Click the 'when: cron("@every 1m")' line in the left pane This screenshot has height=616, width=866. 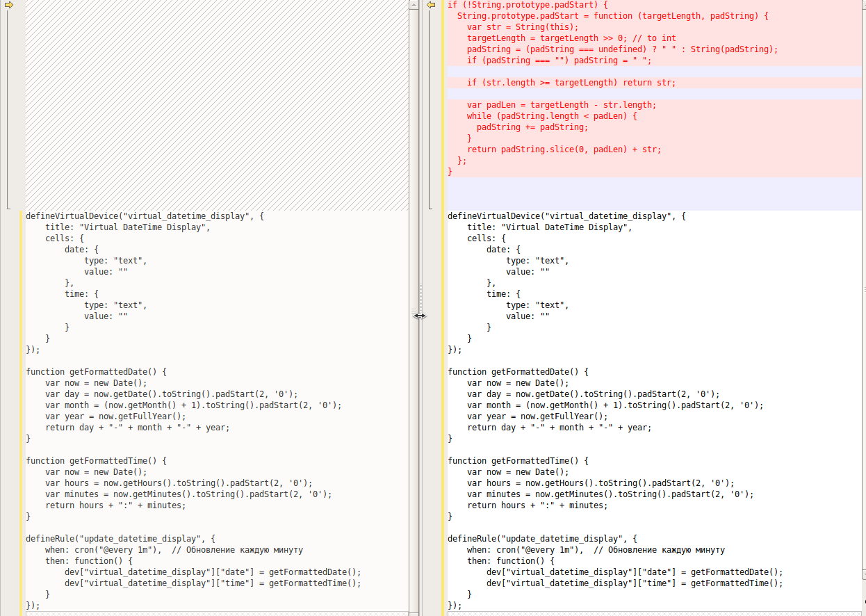click(x=174, y=550)
